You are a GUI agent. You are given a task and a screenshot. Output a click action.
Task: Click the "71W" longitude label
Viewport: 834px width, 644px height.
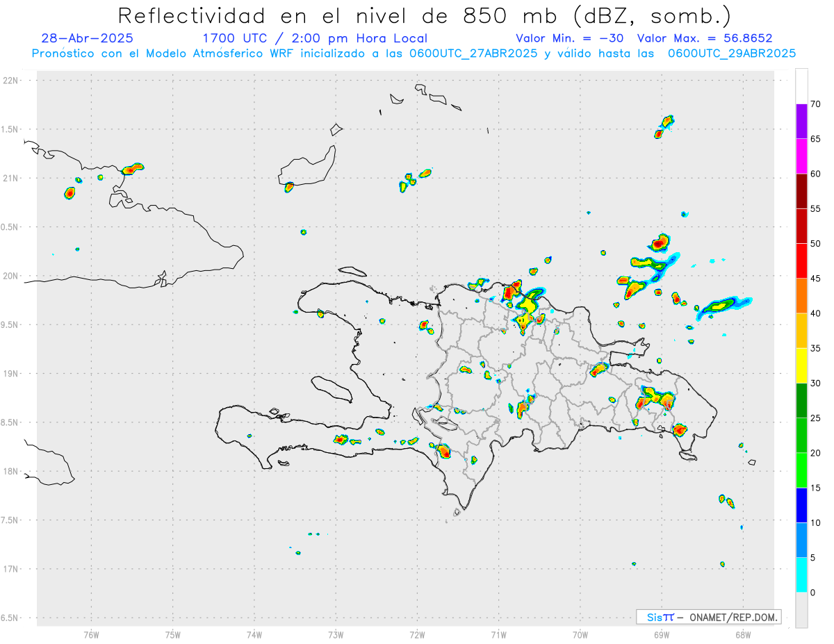(498, 634)
